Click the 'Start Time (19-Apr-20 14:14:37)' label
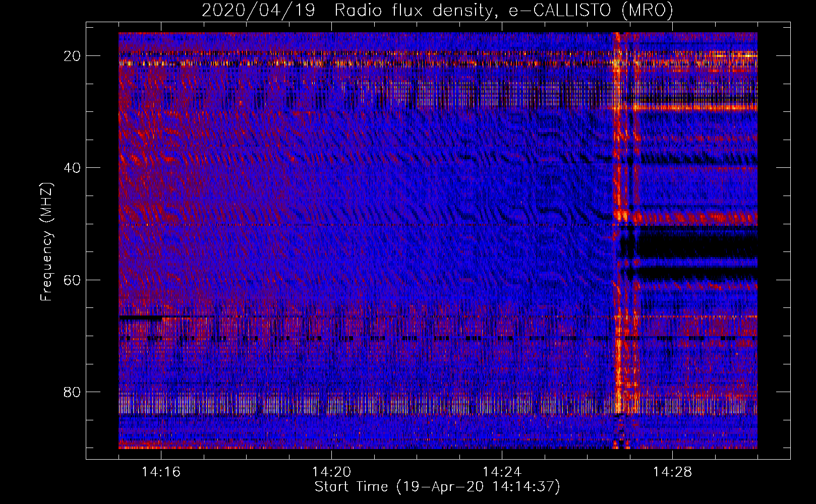816x504 pixels. click(437, 487)
